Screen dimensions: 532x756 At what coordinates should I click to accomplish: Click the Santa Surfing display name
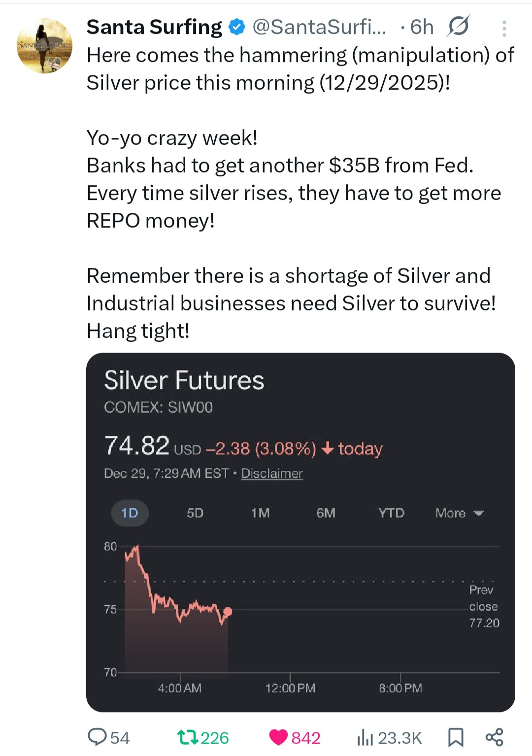coord(154,27)
